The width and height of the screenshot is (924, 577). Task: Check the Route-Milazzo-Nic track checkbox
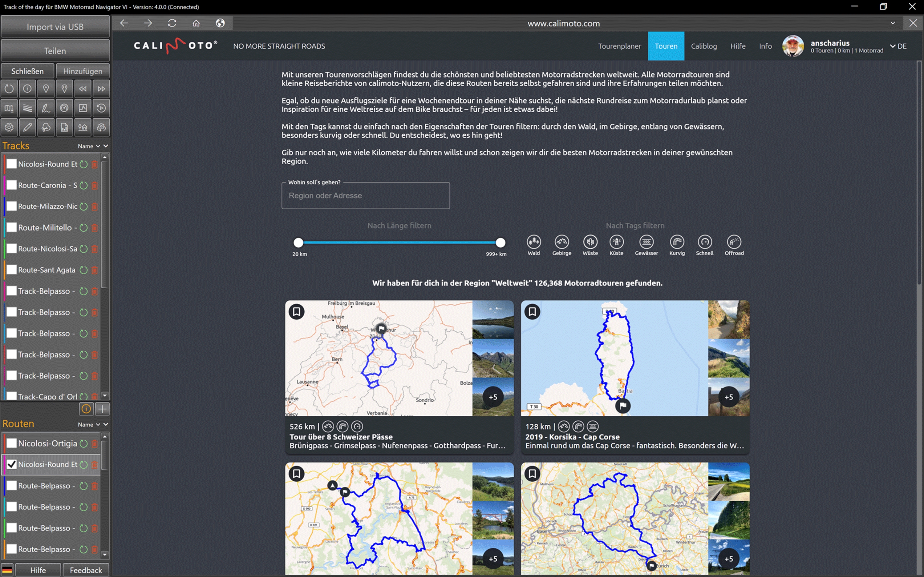click(12, 206)
